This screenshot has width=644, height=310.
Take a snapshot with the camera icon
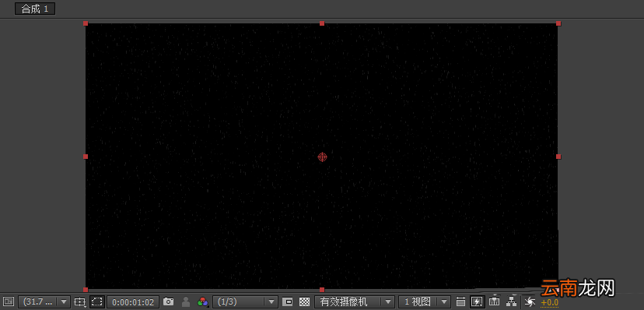point(169,301)
